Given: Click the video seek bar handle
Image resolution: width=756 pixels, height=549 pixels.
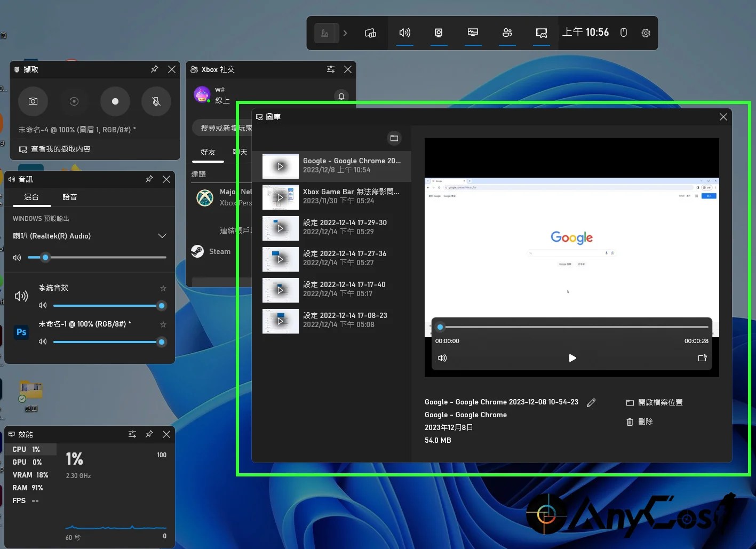Looking at the screenshot, I should [440, 327].
